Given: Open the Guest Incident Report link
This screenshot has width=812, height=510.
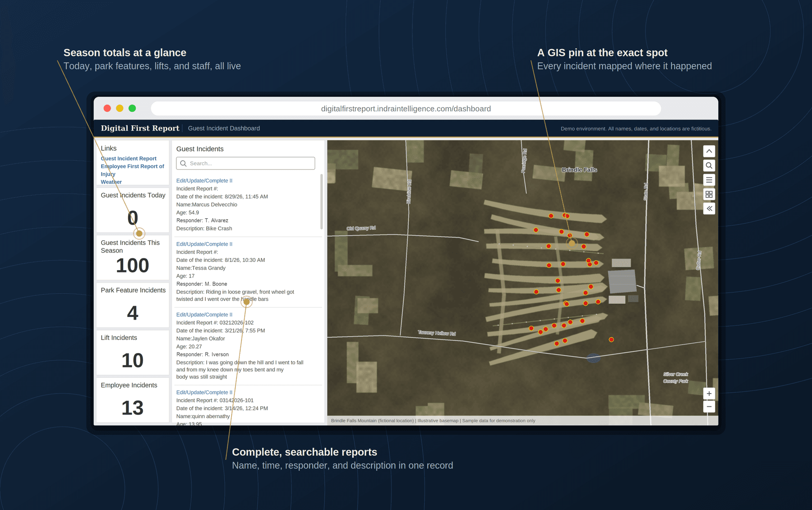Looking at the screenshot, I should point(129,158).
